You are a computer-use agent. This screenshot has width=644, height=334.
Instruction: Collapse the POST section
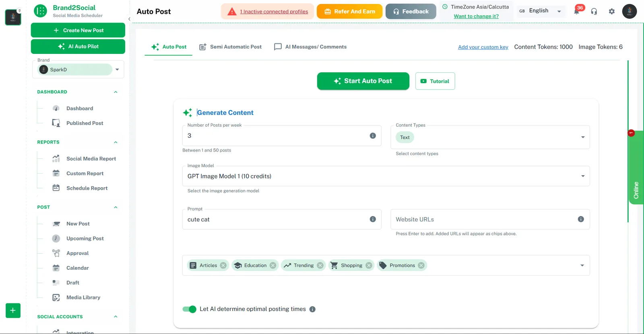point(116,207)
